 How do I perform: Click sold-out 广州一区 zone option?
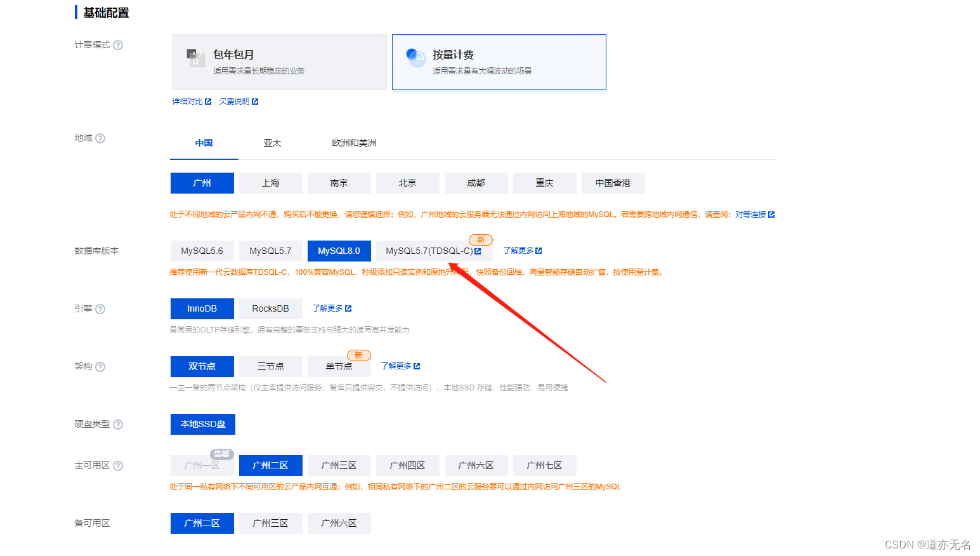(202, 465)
